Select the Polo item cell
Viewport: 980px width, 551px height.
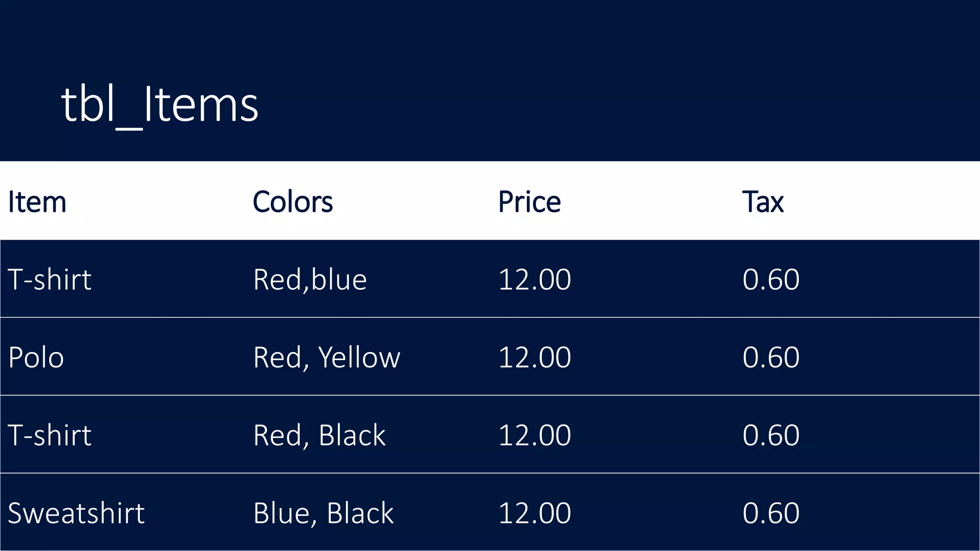pos(36,357)
